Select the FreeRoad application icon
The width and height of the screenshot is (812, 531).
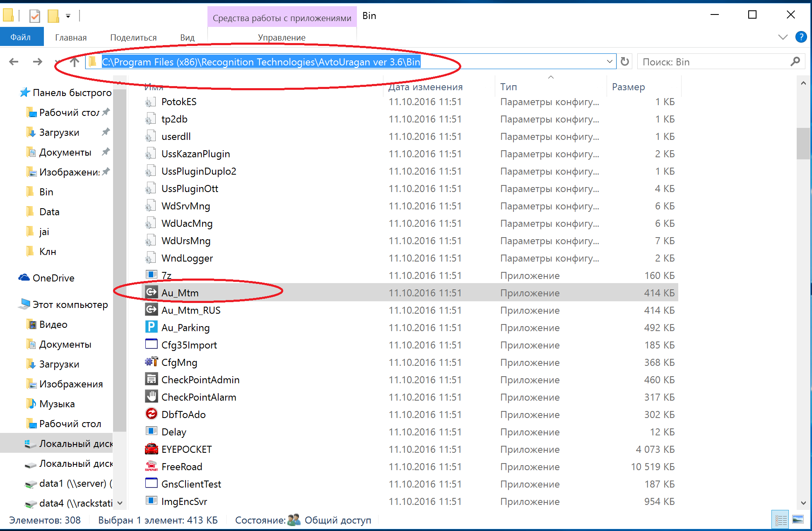click(151, 466)
